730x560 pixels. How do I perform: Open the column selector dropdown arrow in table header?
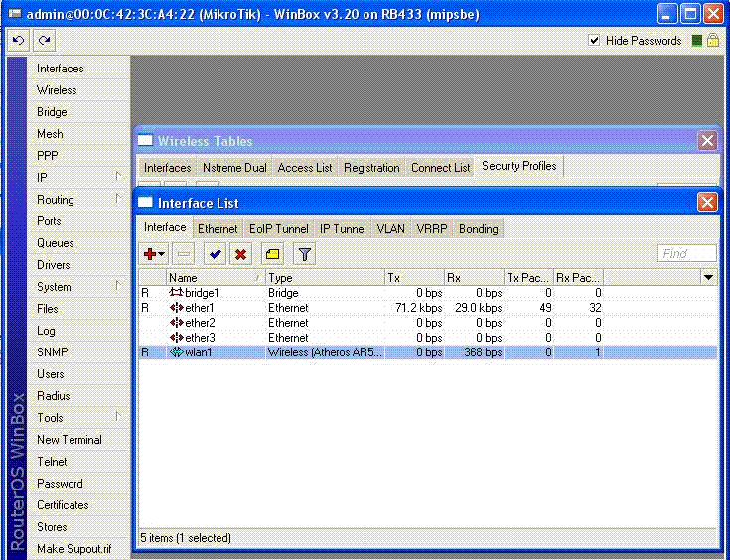click(708, 278)
